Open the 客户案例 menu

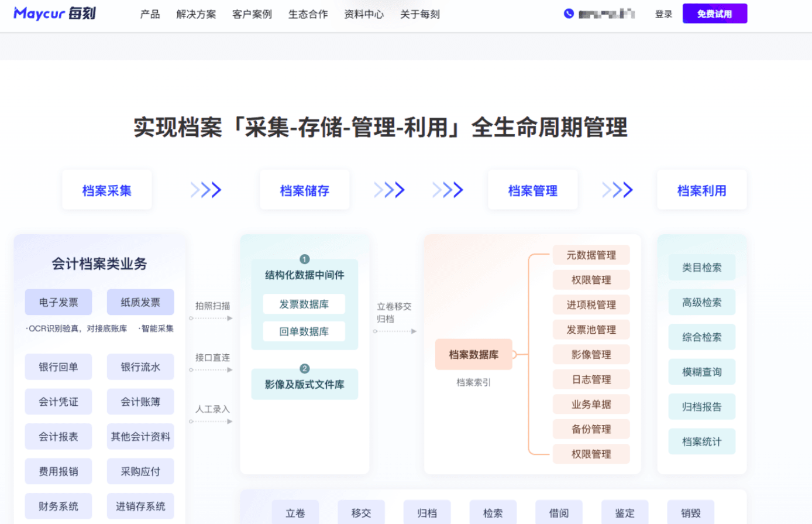click(x=252, y=14)
